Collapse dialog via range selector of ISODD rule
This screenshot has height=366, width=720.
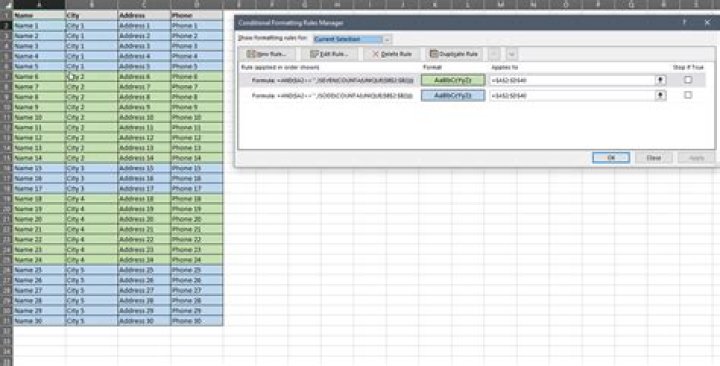click(660, 96)
